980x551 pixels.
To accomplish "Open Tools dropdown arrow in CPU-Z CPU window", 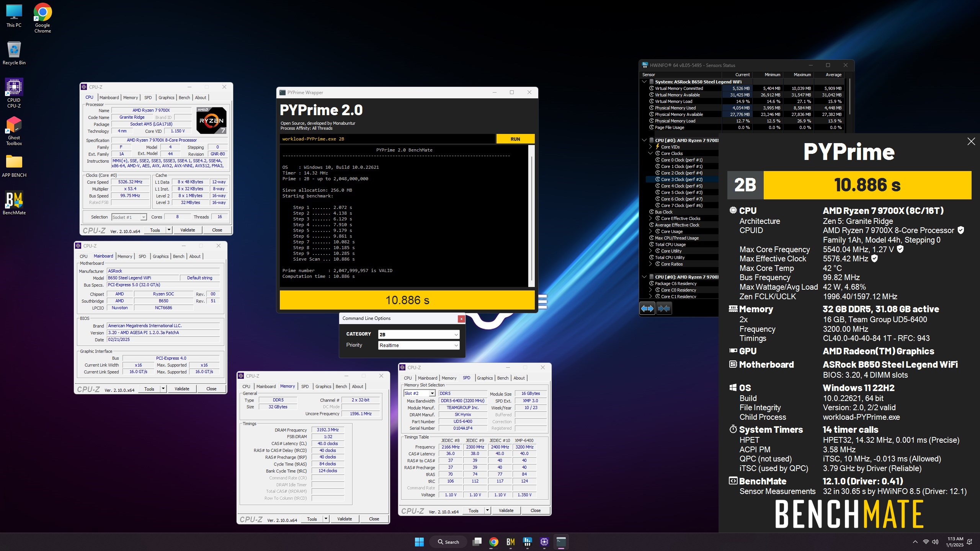I will click(169, 230).
